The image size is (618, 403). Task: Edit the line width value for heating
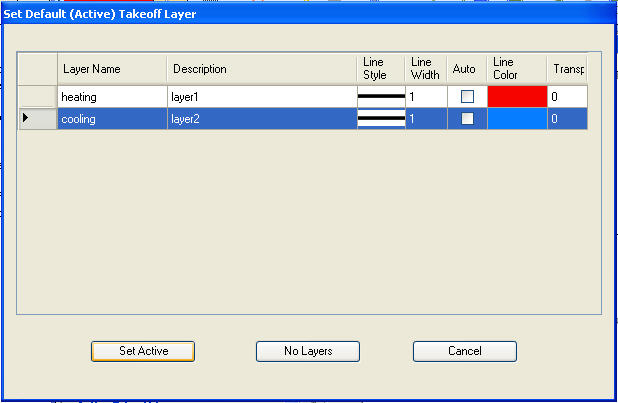click(425, 97)
